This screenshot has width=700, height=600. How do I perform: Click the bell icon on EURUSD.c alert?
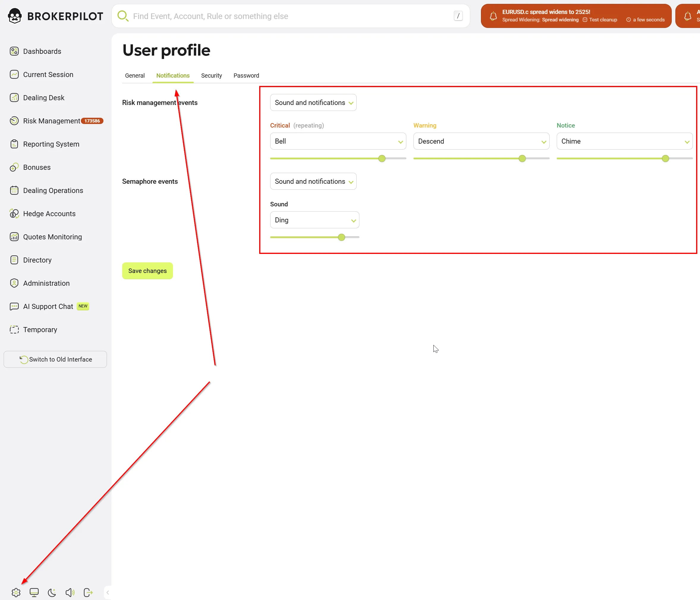click(493, 16)
